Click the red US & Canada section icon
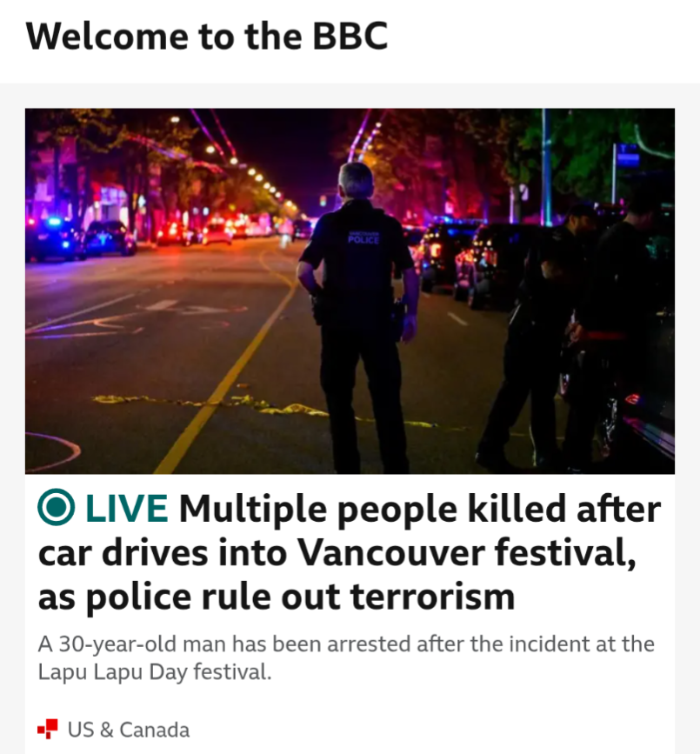The width and height of the screenshot is (700, 754). pyautogui.click(x=48, y=729)
